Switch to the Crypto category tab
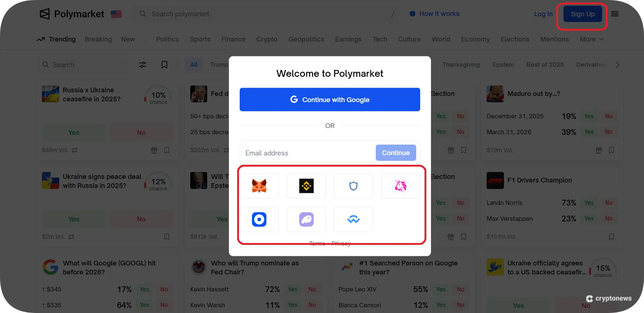The height and width of the screenshot is (313, 644). [267, 39]
